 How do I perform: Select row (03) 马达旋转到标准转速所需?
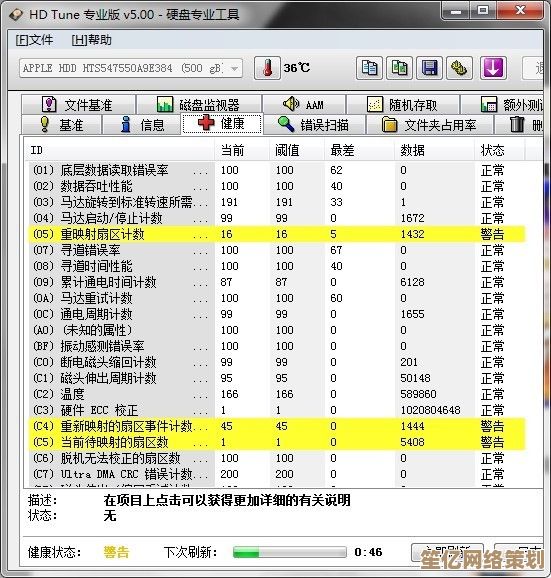click(277, 202)
